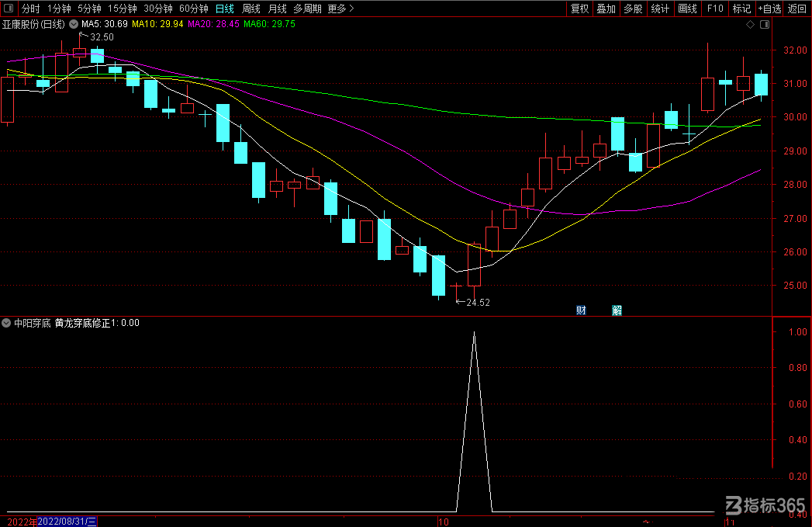Toggle the side panel icon at chart top-right
The width and height of the screenshot is (812, 527).
pyautogui.click(x=765, y=24)
